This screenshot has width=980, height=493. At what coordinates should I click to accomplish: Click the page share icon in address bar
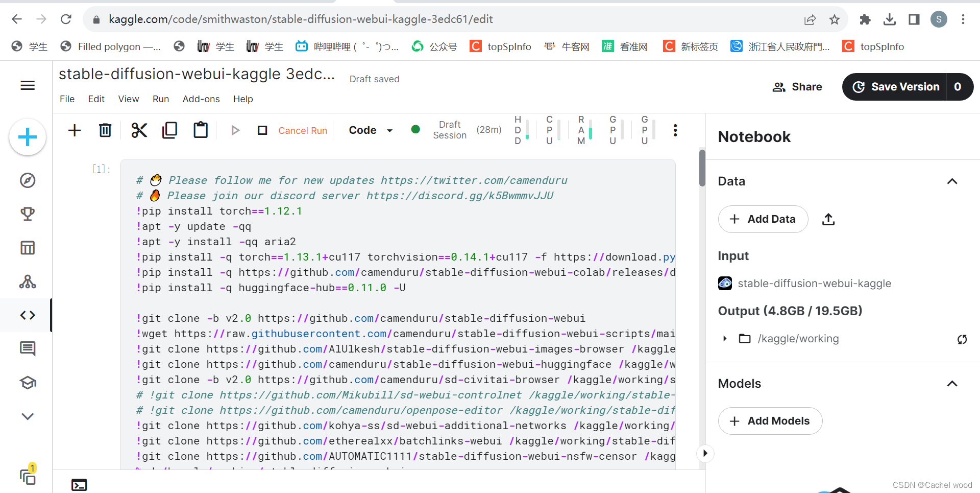[810, 19]
